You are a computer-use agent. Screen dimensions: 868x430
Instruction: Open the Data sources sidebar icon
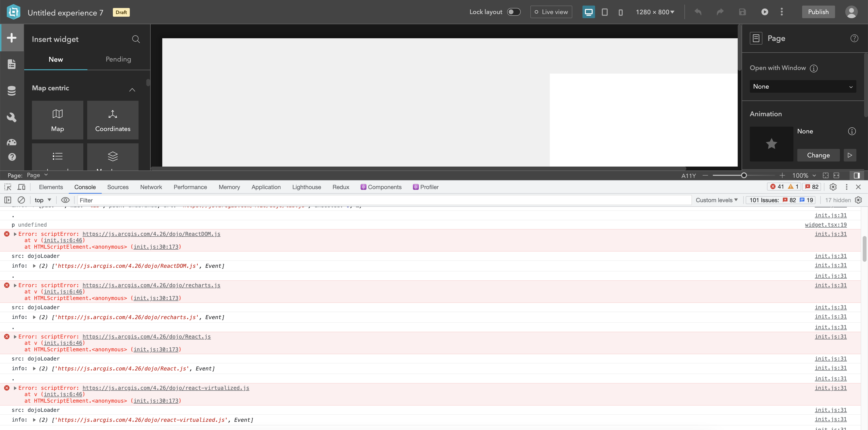(12, 91)
